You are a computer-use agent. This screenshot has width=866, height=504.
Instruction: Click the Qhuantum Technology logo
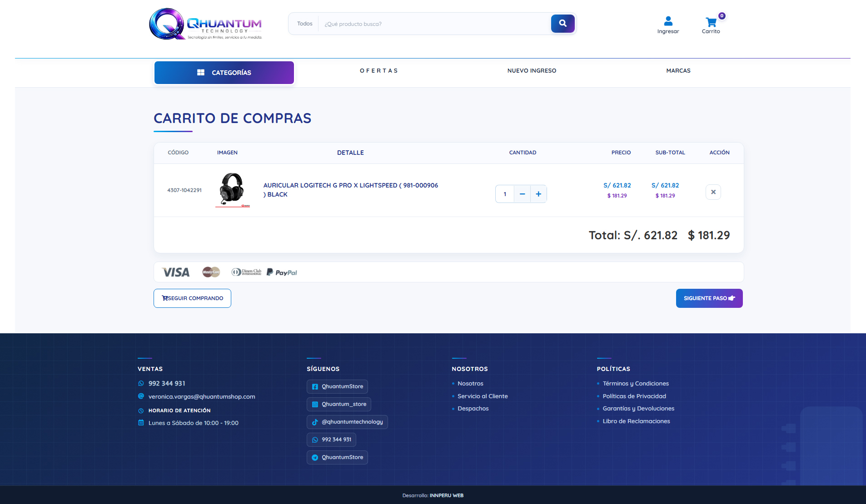(x=206, y=24)
